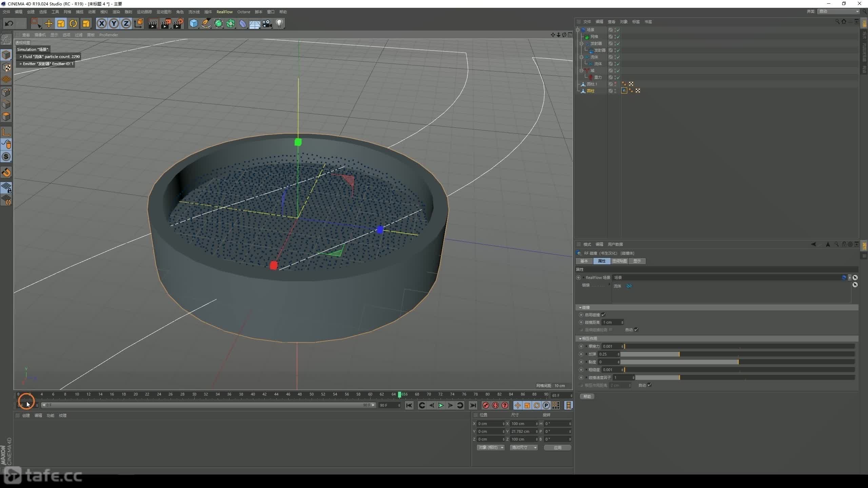Toggle the visibility dots for 圆柱.1

615,84
